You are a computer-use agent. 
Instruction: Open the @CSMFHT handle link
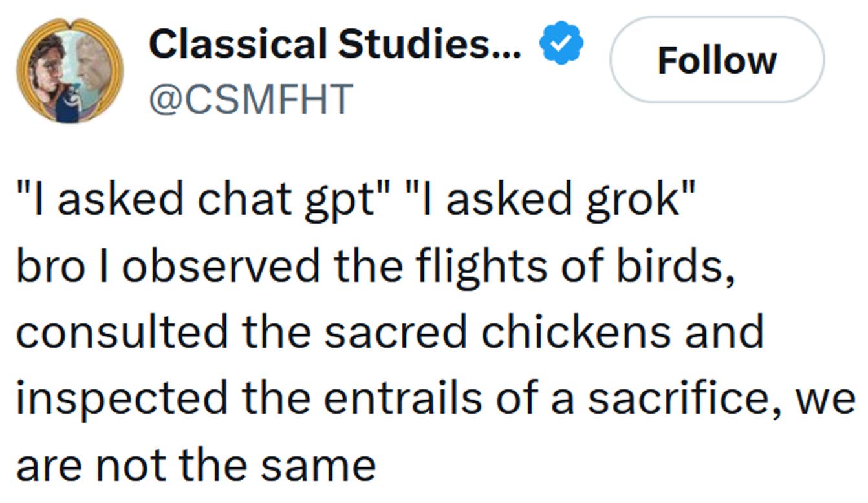point(250,97)
